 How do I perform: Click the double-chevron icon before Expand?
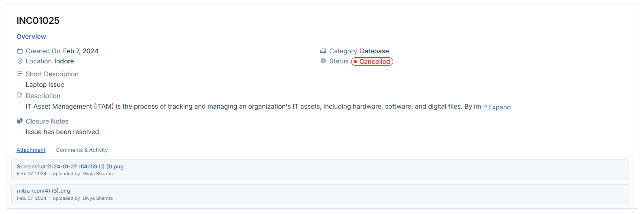[x=485, y=106]
